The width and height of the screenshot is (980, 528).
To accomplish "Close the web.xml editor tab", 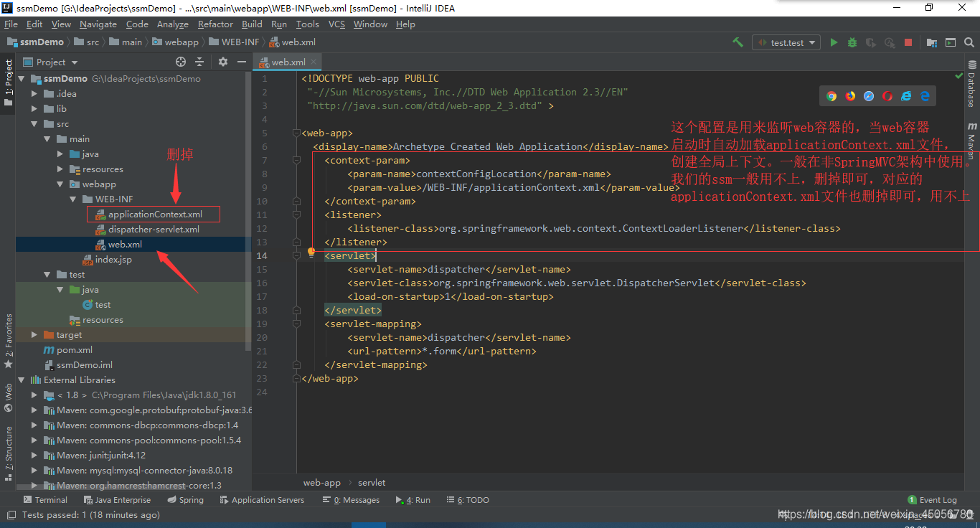I will click(314, 62).
